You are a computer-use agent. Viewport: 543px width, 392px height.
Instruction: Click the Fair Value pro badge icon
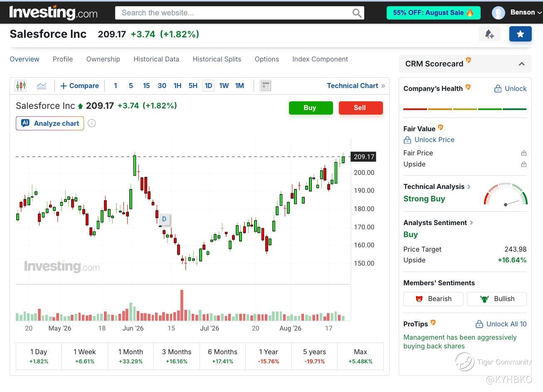click(x=441, y=127)
